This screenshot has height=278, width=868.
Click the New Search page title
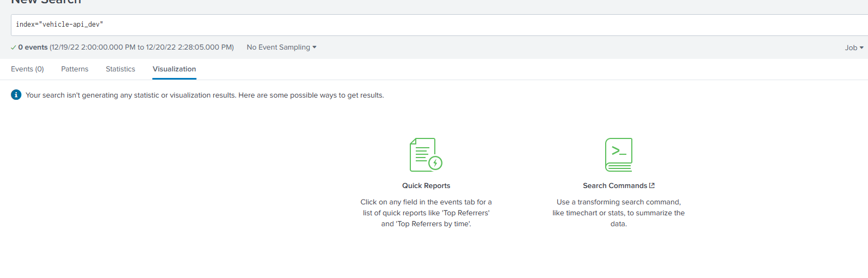[46, 2]
